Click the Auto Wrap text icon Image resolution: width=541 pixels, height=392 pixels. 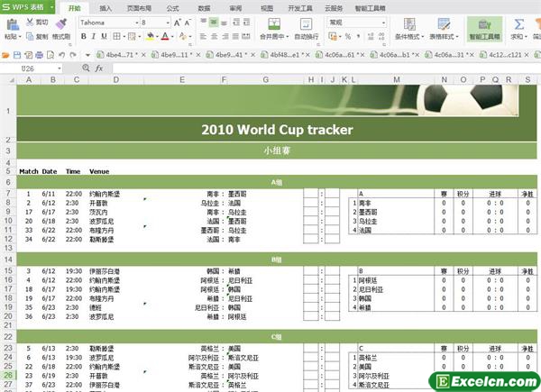(x=306, y=24)
